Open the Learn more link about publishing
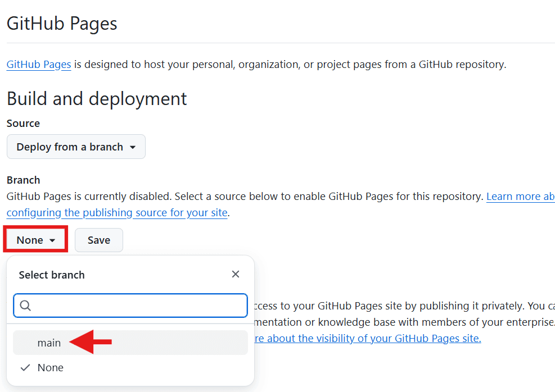 (520, 196)
